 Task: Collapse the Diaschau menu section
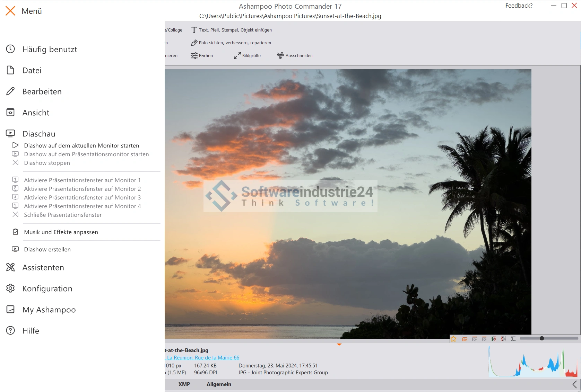click(39, 134)
